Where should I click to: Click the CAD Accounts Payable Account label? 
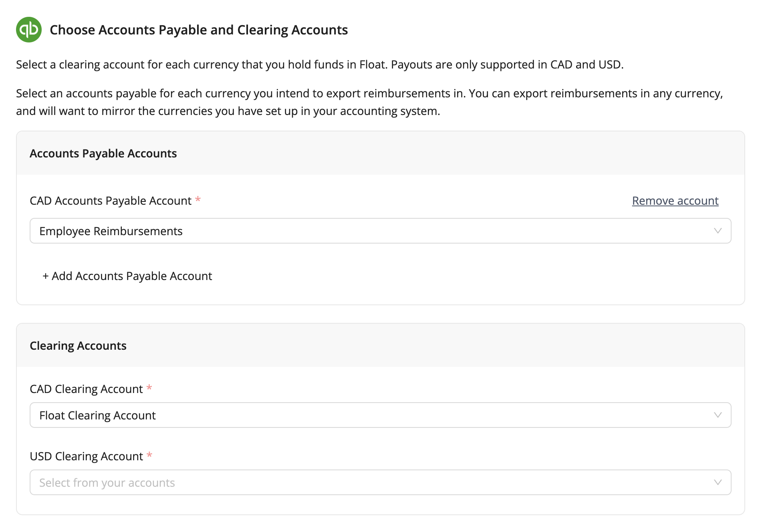tap(111, 201)
